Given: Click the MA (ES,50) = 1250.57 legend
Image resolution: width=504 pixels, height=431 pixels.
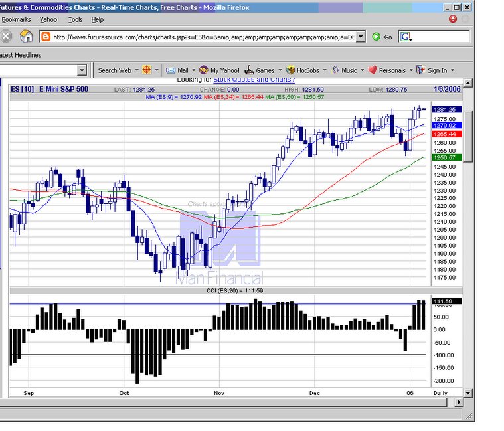Looking at the screenshot, I should click(294, 97).
